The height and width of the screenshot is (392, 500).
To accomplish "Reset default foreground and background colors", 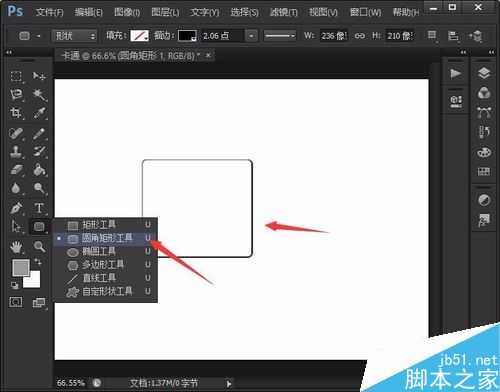I will 14,285.
